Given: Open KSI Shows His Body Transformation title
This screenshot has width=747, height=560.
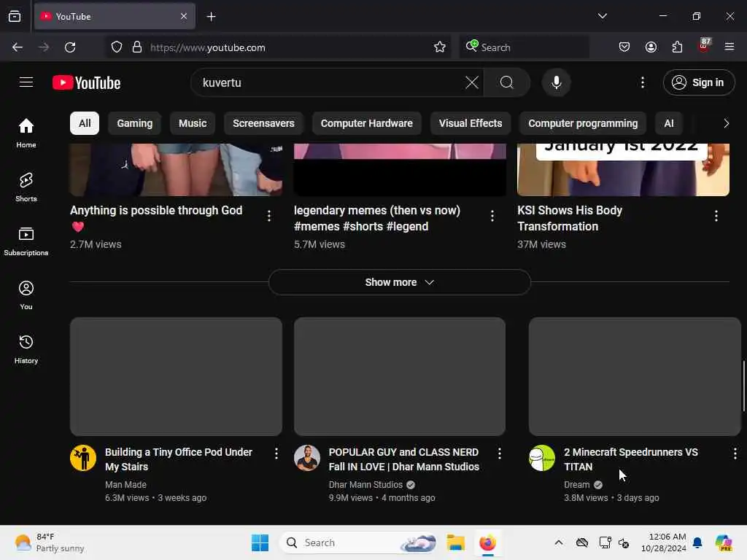Looking at the screenshot, I should (x=570, y=218).
